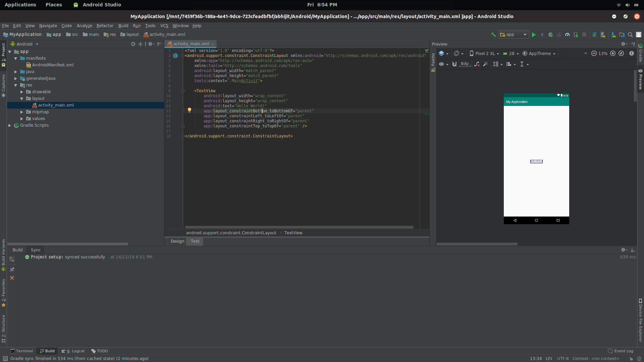Run the app with green play button
This screenshot has width=644, height=362.
(534, 35)
